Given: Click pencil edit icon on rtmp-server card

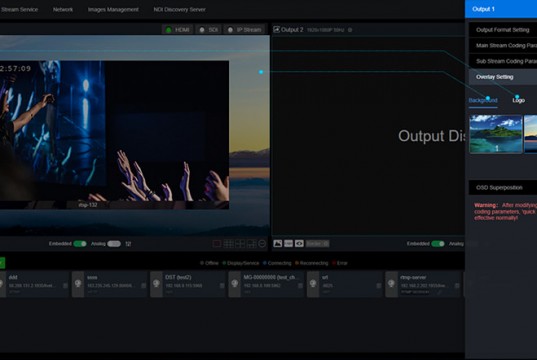Looking at the screenshot, I should [440, 292].
